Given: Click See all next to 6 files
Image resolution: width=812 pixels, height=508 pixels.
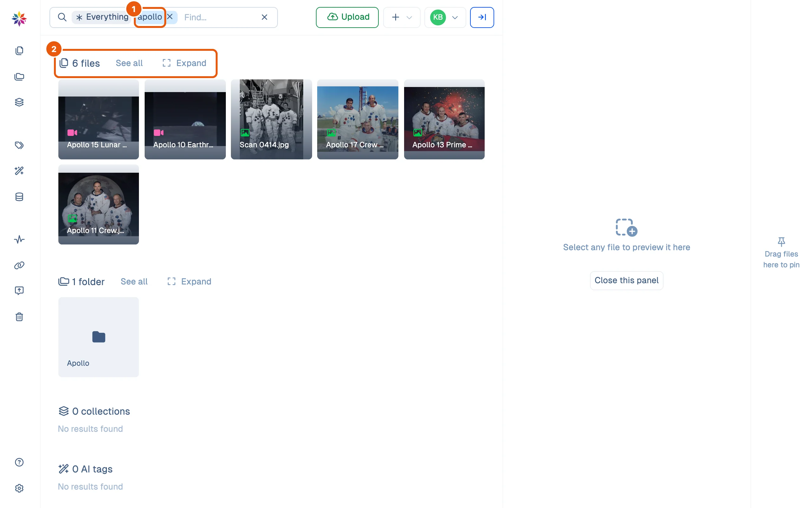Looking at the screenshot, I should click(x=129, y=63).
